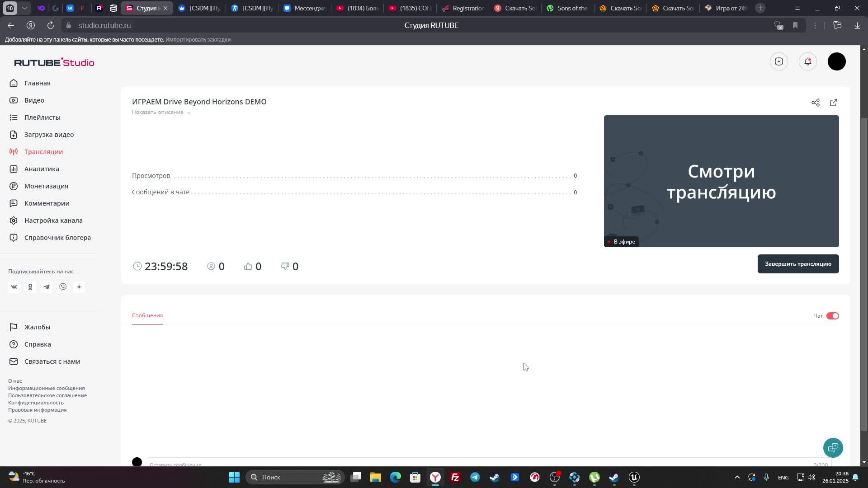Open Unreal Engine from taskbar

click(x=634, y=477)
